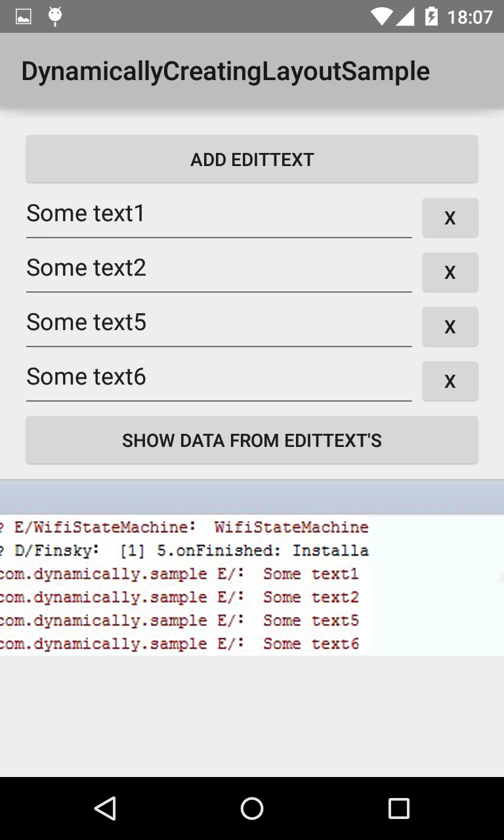
Task: Tap the Wi-Fi signal status icon
Action: click(x=381, y=16)
